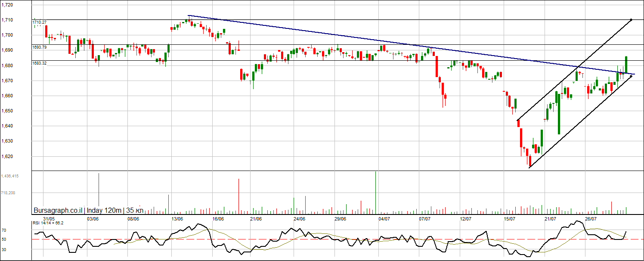Screen dimensions: 644x261
Task: Select the 26/07 date label
Action: [x=591, y=219]
